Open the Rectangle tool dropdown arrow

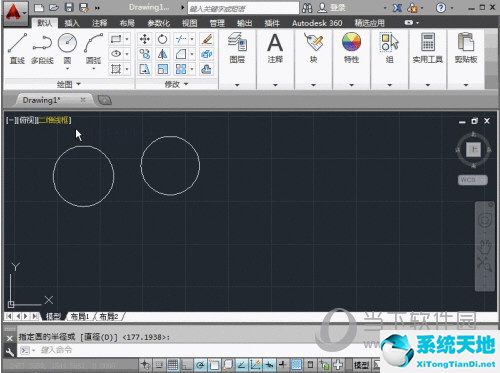point(127,39)
